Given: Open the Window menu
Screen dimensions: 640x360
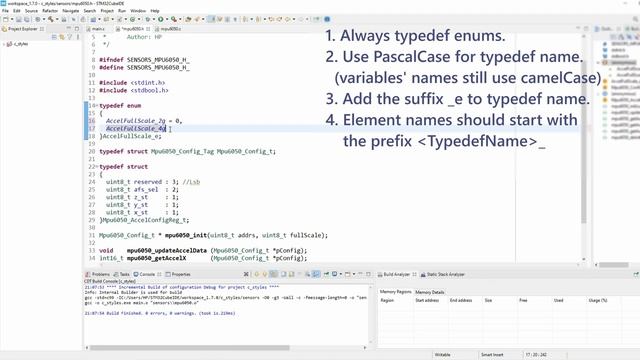Looking at the screenshot, I should 138,11.
